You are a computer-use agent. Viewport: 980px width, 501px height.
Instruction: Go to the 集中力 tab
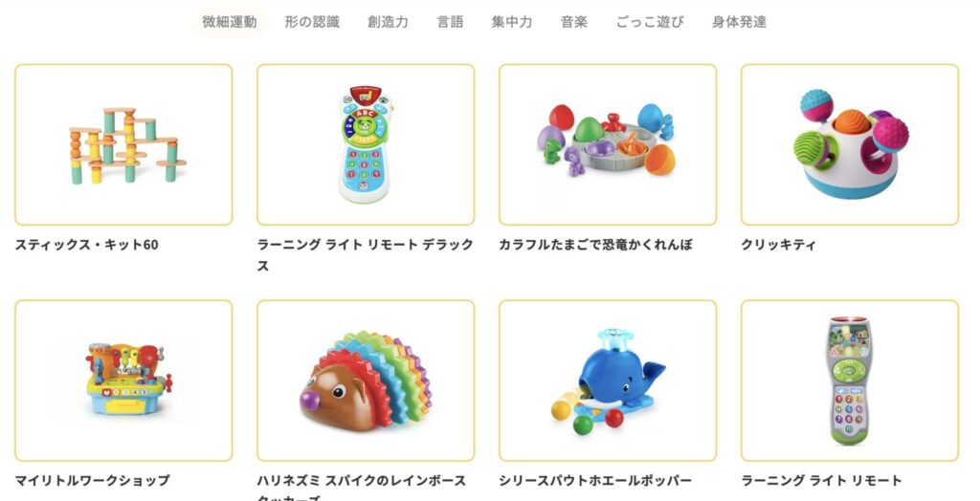(511, 22)
